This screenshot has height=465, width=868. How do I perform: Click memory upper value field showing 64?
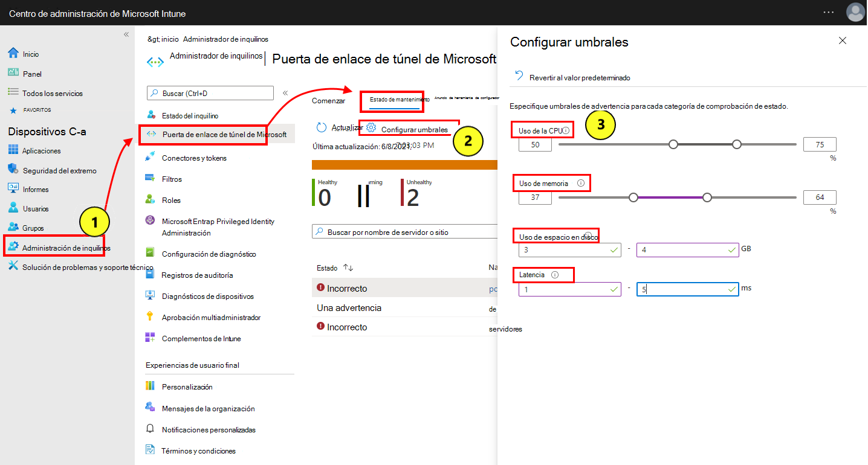[820, 197]
